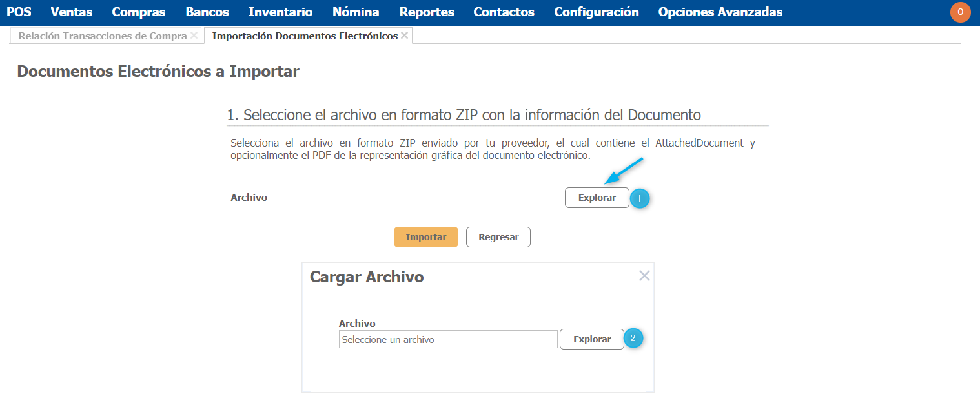Screen dimensions: 980x407
Task: Click the orange notification counter badge
Action: pyautogui.click(x=960, y=12)
